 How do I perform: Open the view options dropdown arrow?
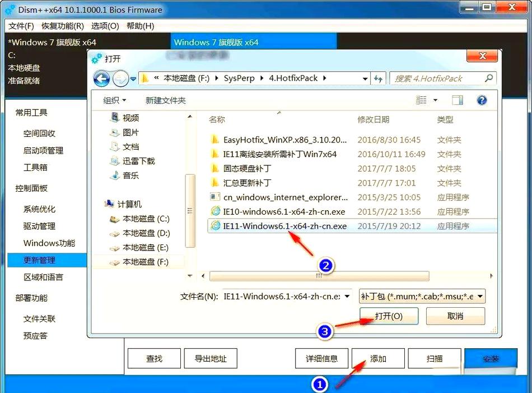[x=435, y=100]
